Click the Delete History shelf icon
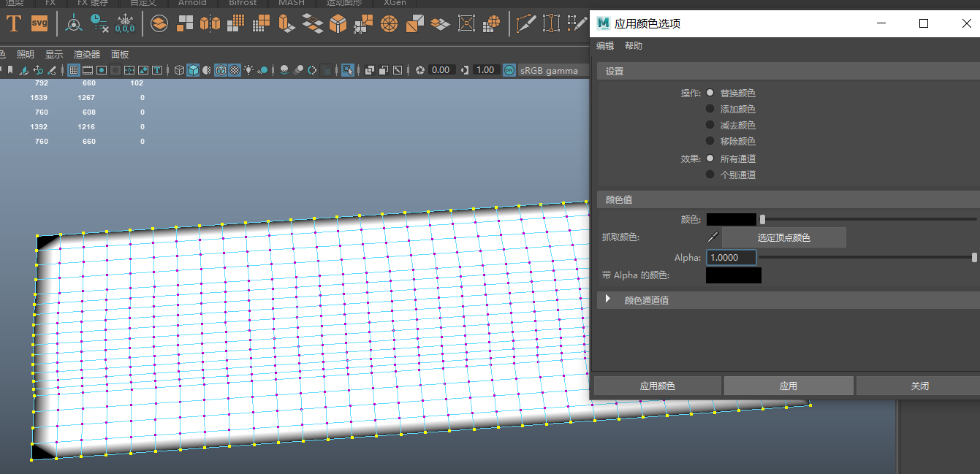 [99, 24]
